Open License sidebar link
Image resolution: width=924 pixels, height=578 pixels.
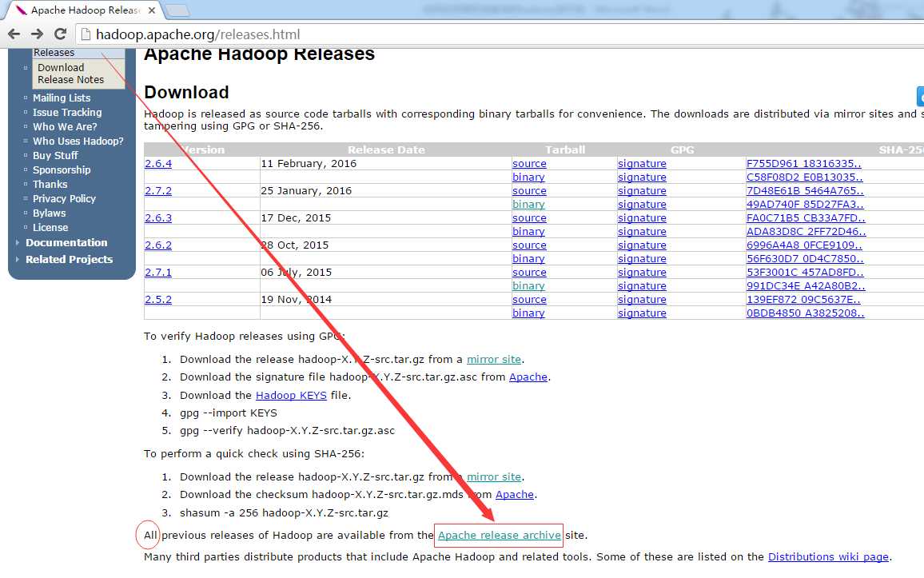pos(50,227)
